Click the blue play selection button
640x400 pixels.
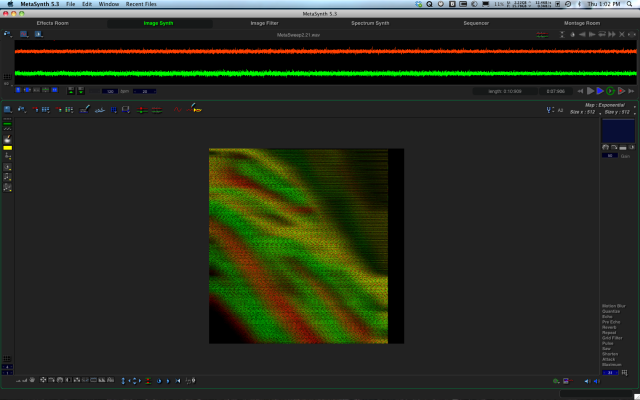pos(600,91)
